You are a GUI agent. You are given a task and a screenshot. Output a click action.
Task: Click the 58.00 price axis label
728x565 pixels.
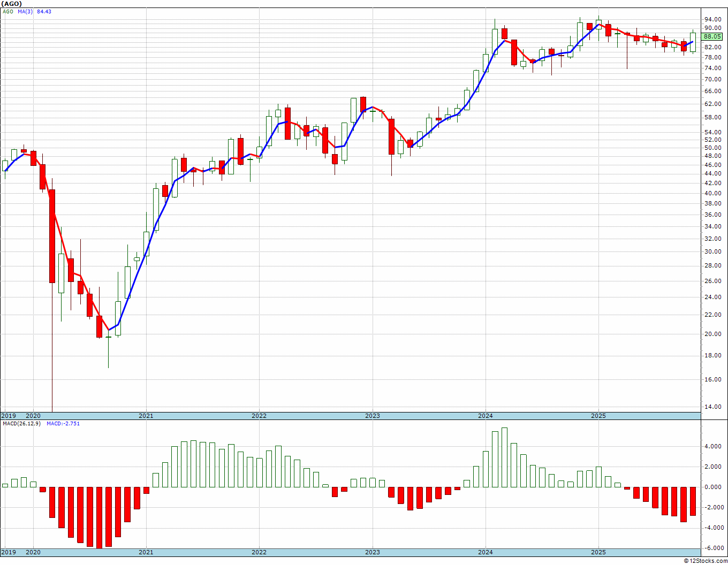[712, 117]
